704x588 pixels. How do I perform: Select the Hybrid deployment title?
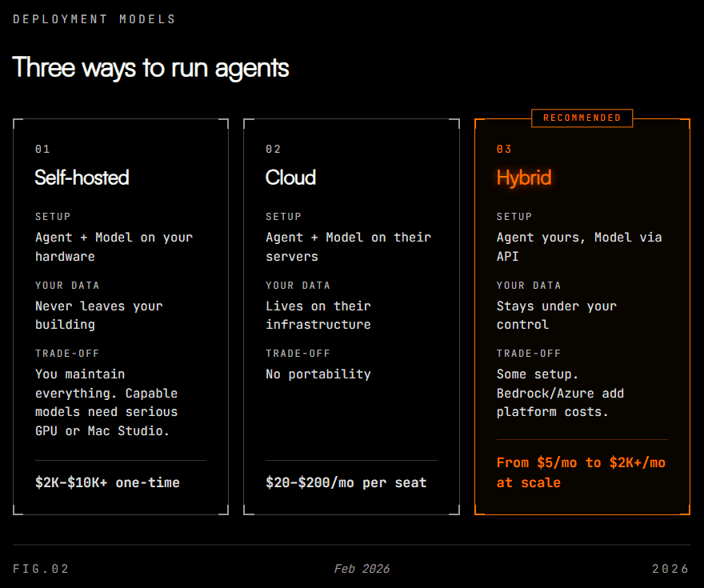tap(524, 178)
